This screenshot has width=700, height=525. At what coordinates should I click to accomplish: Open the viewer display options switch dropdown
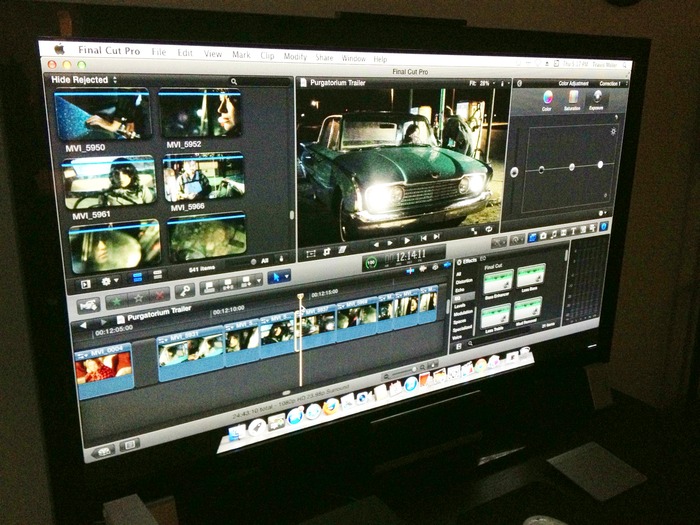point(503,83)
